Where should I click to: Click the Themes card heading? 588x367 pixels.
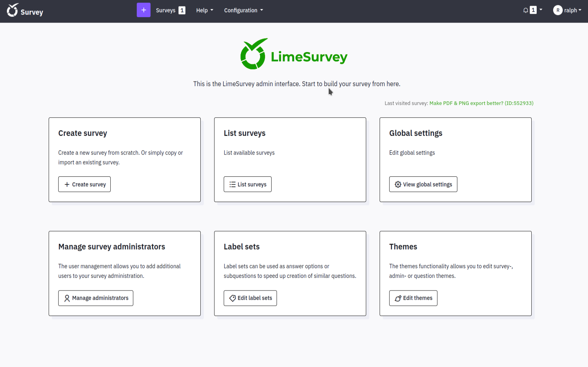coord(403,247)
